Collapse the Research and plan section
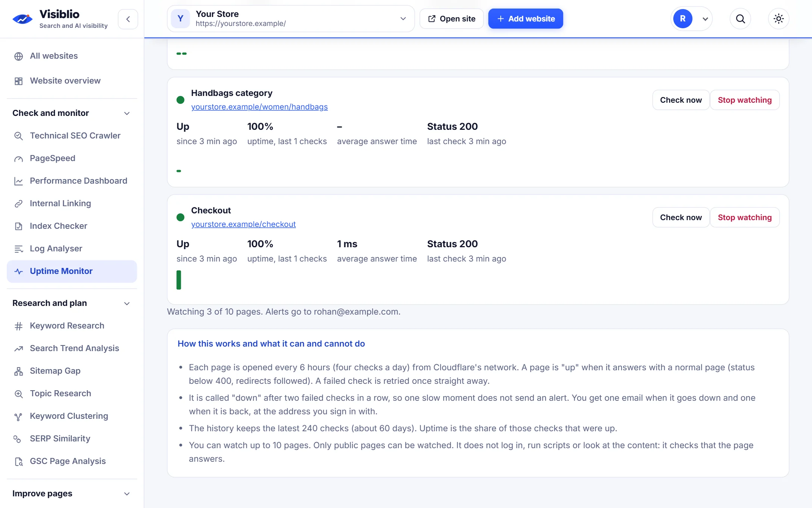This screenshot has width=812, height=508. click(127, 303)
